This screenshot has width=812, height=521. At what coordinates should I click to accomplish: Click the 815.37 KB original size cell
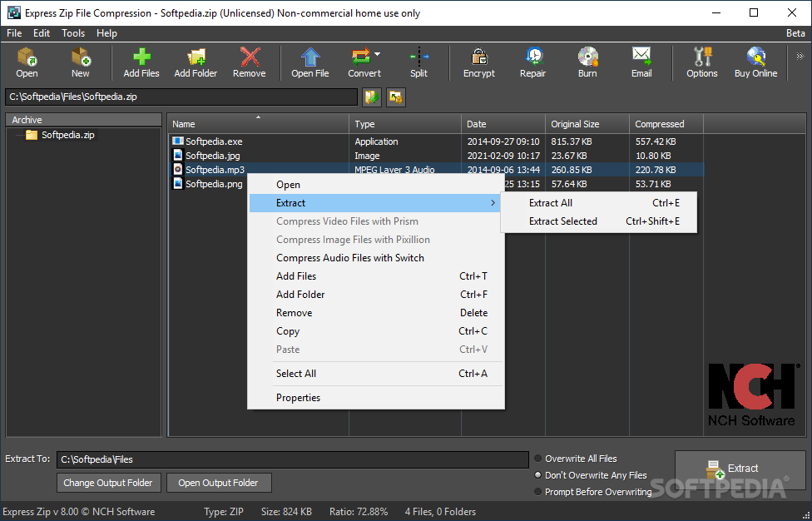[572, 141]
